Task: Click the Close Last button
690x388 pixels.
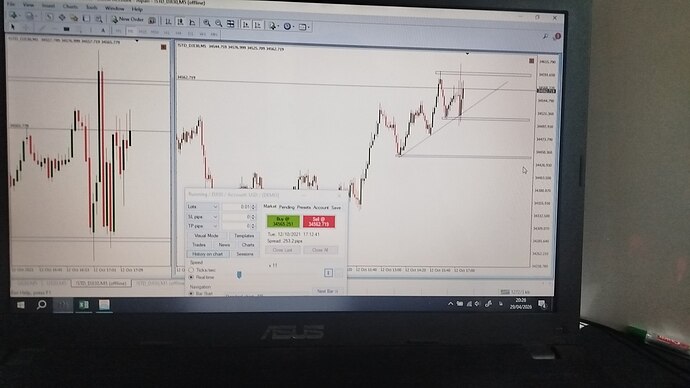Action: coord(283,250)
